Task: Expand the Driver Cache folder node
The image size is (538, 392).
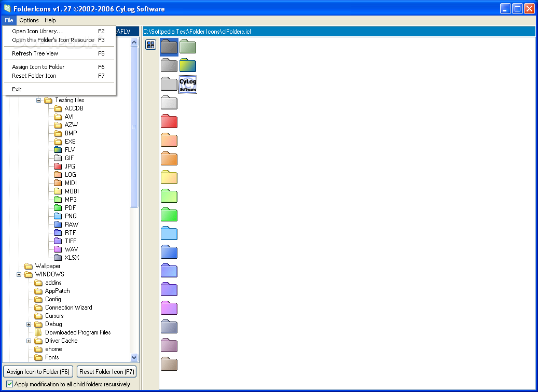Action: pos(29,341)
